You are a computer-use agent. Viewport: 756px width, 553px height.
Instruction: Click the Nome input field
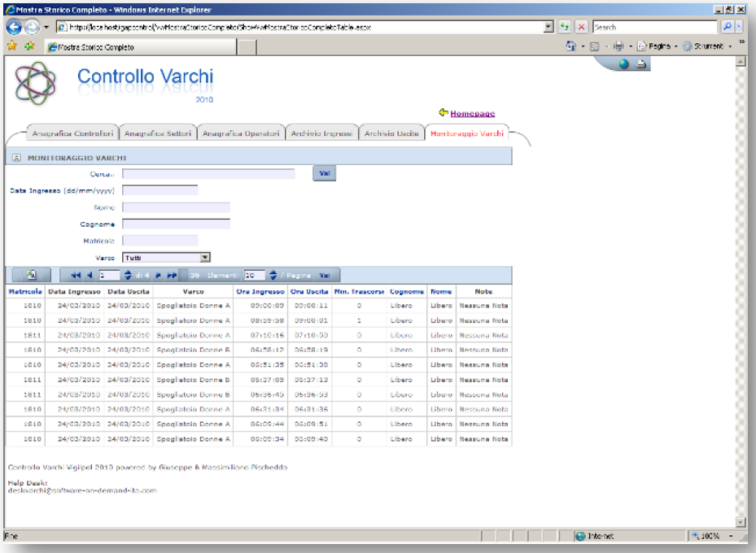coord(176,207)
